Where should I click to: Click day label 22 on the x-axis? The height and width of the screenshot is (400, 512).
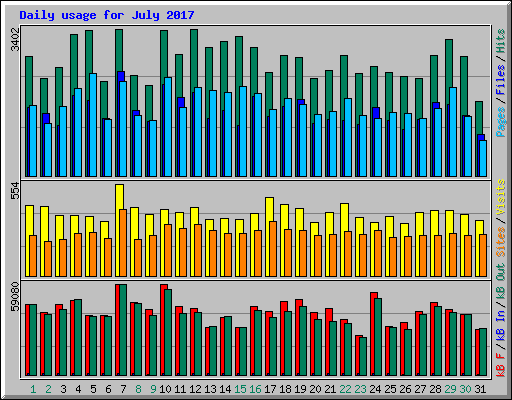click(345, 389)
